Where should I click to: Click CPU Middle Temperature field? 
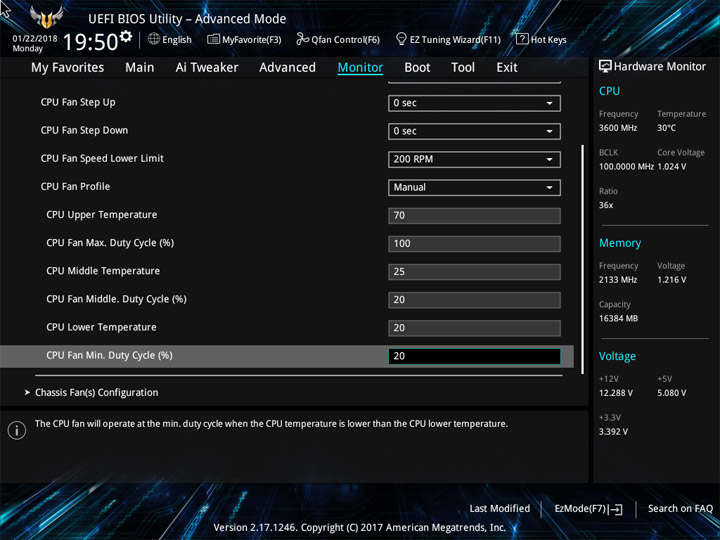point(474,271)
